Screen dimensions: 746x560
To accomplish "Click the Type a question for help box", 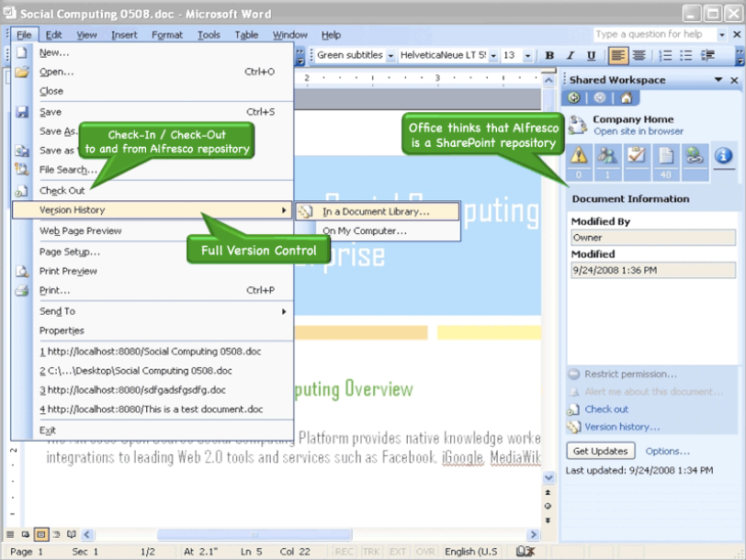I will [x=654, y=35].
